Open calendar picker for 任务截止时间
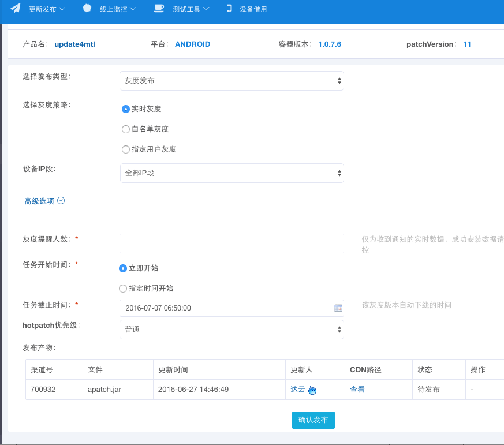504x445 pixels. (338, 308)
